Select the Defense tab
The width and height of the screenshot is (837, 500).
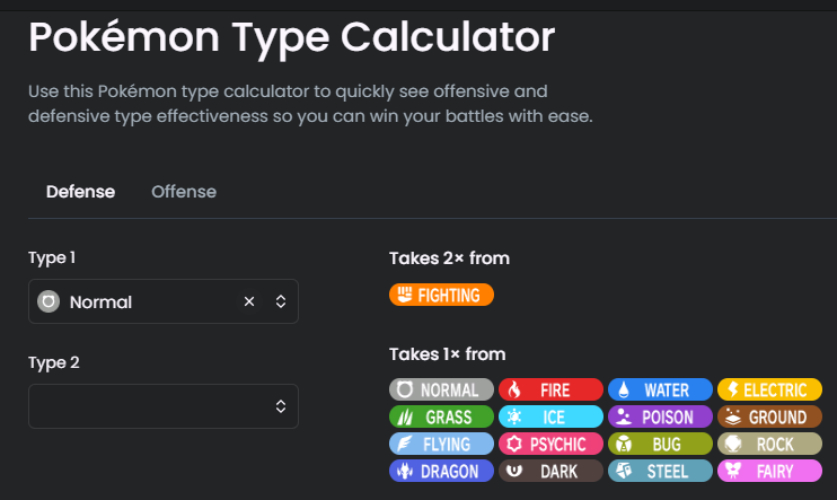(80, 192)
